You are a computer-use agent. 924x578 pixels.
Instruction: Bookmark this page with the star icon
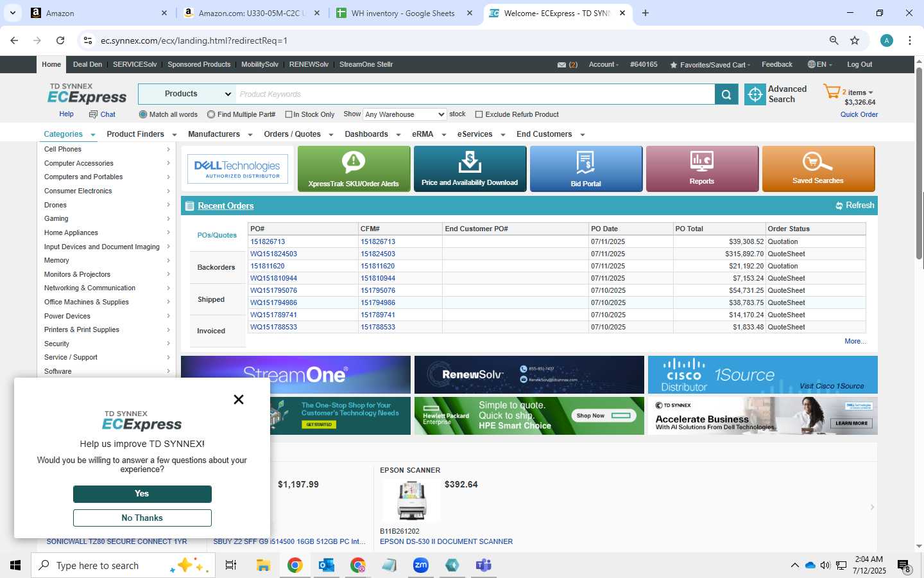point(855,40)
